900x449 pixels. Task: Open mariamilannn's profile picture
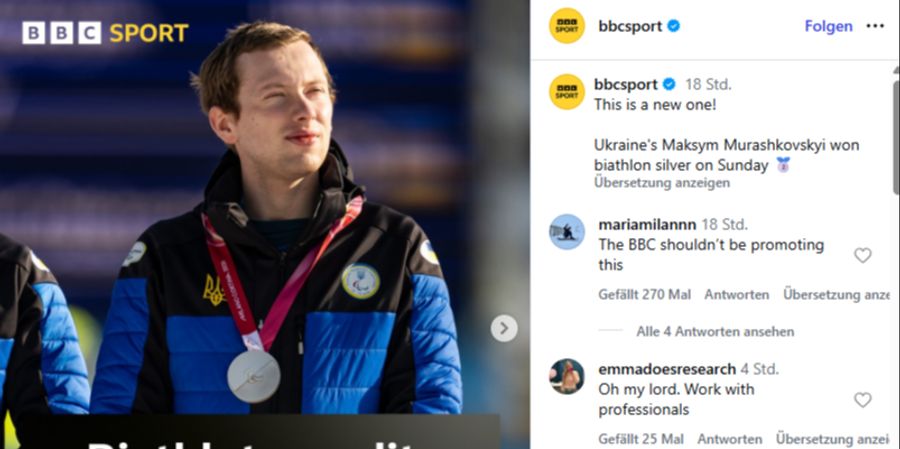[567, 231]
